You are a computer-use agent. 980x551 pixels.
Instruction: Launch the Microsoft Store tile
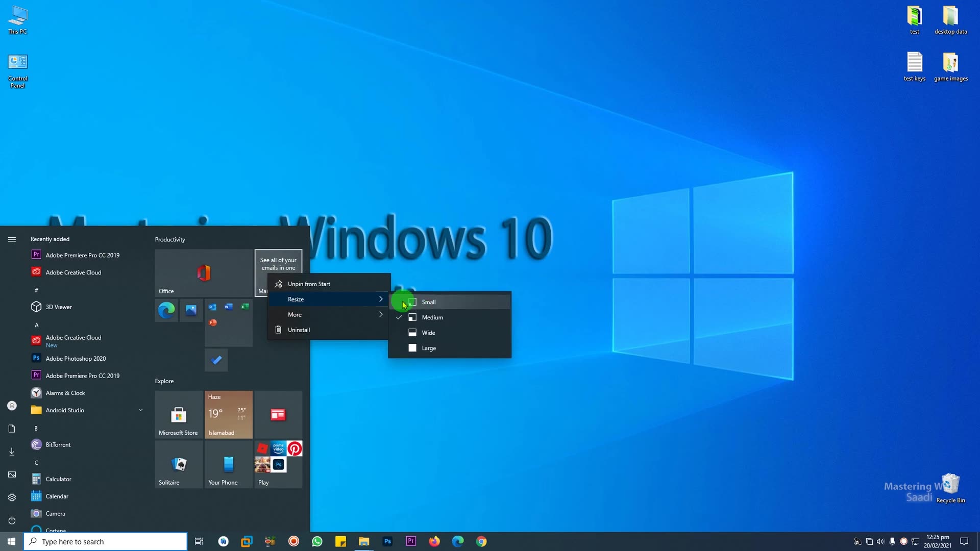coord(178,414)
